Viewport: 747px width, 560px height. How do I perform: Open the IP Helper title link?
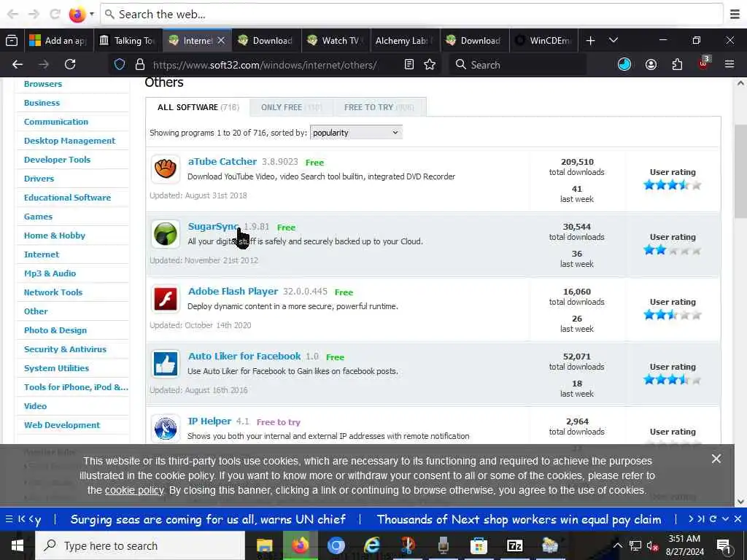pyautogui.click(x=209, y=421)
